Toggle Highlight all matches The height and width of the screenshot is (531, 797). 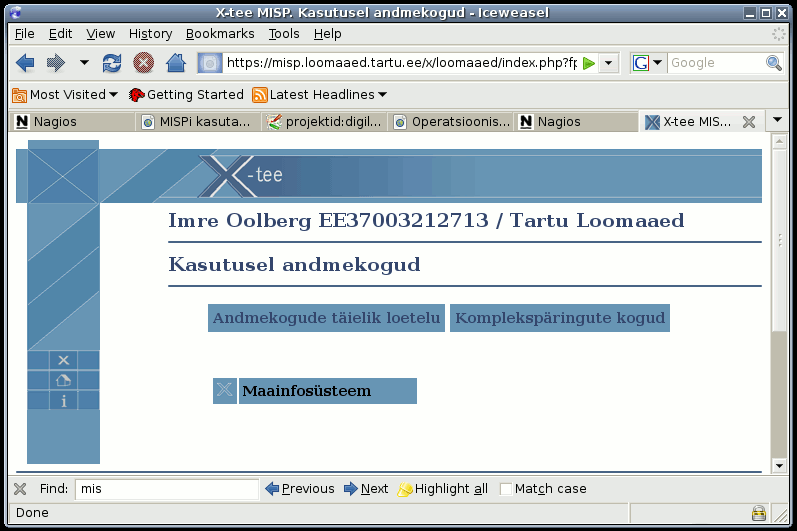tap(442, 489)
